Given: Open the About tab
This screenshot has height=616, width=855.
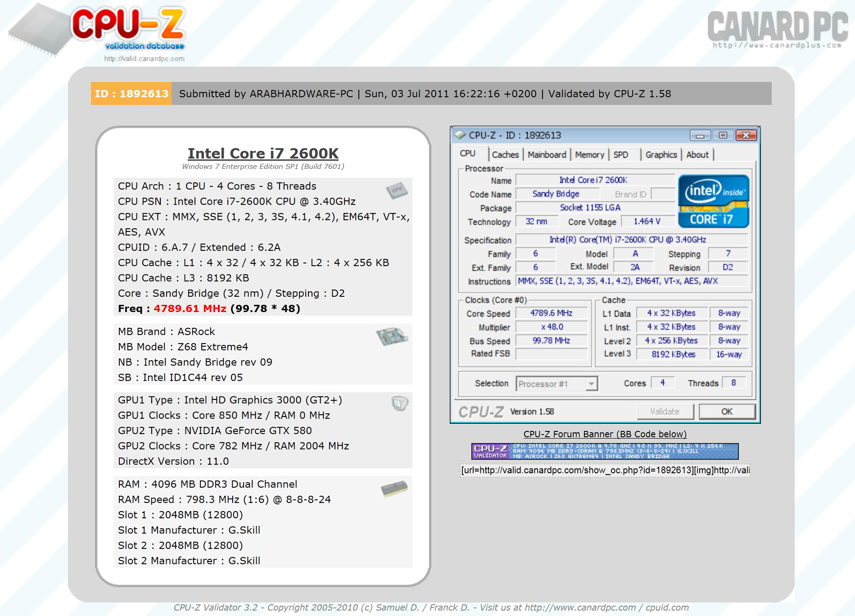Looking at the screenshot, I should 697,154.
